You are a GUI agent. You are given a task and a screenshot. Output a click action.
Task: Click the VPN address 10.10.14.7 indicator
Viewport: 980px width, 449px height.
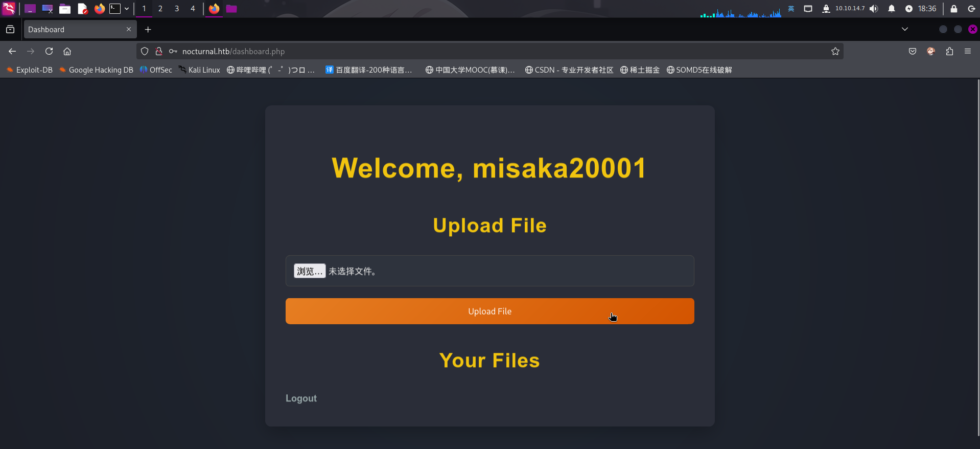point(850,9)
